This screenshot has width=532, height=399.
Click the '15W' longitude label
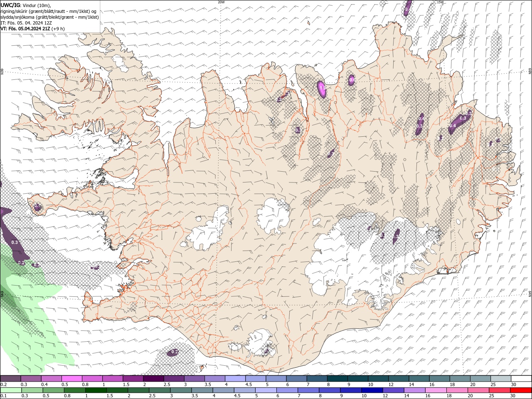click(x=440, y=2)
